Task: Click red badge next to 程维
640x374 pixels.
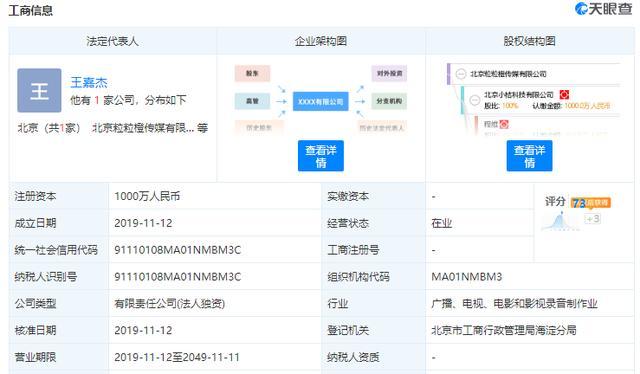Action: click(x=504, y=124)
